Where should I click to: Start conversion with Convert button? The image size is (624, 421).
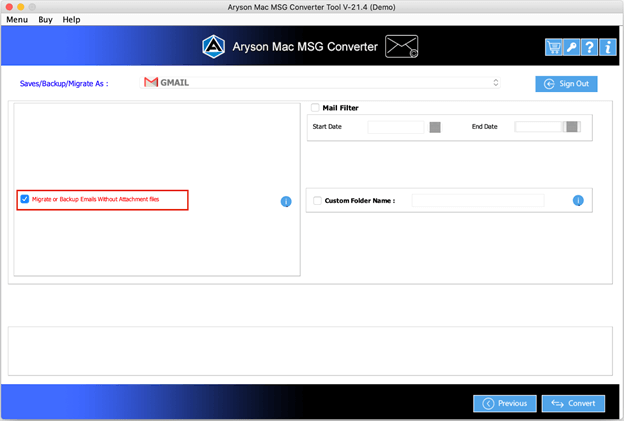pos(573,403)
